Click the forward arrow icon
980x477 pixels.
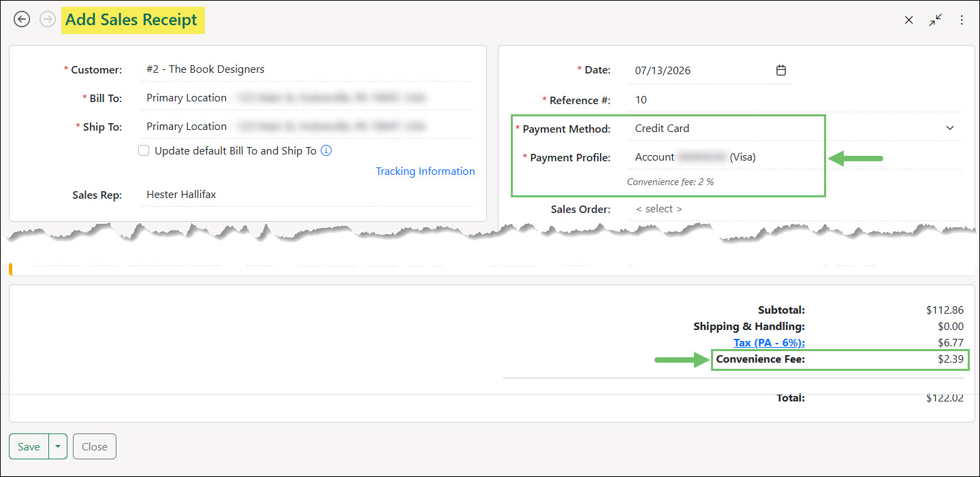pyautogui.click(x=47, y=20)
